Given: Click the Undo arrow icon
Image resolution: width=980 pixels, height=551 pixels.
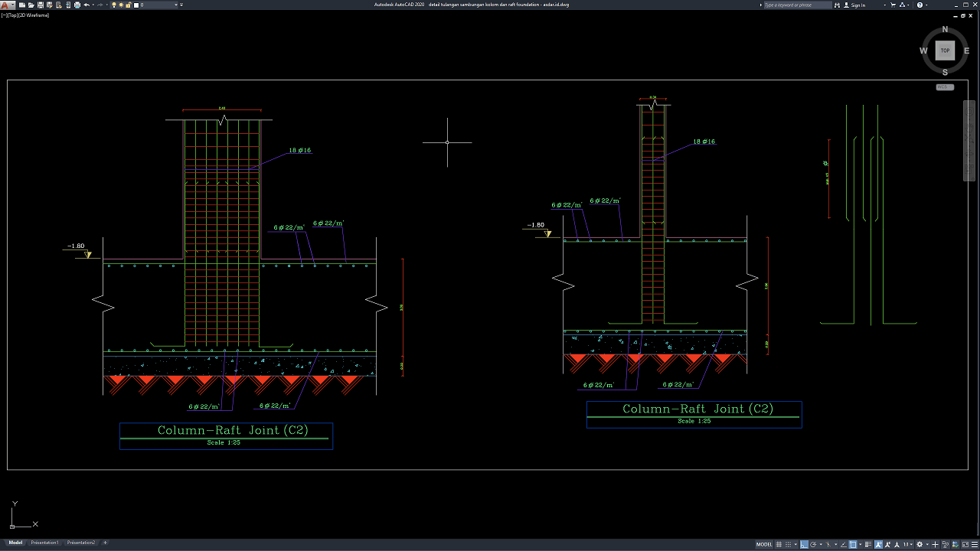Looking at the screenshot, I should point(87,5).
